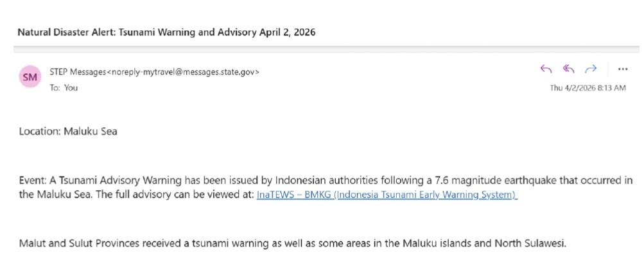
Task: Click the SM sender avatar circle
Action: pyautogui.click(x=30, y=78)
